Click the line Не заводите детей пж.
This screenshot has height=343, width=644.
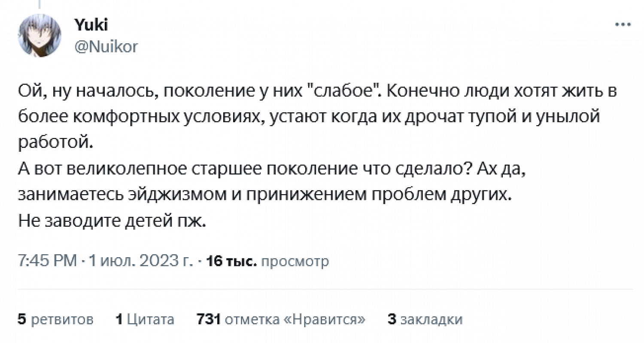click(x=113, y=222)
